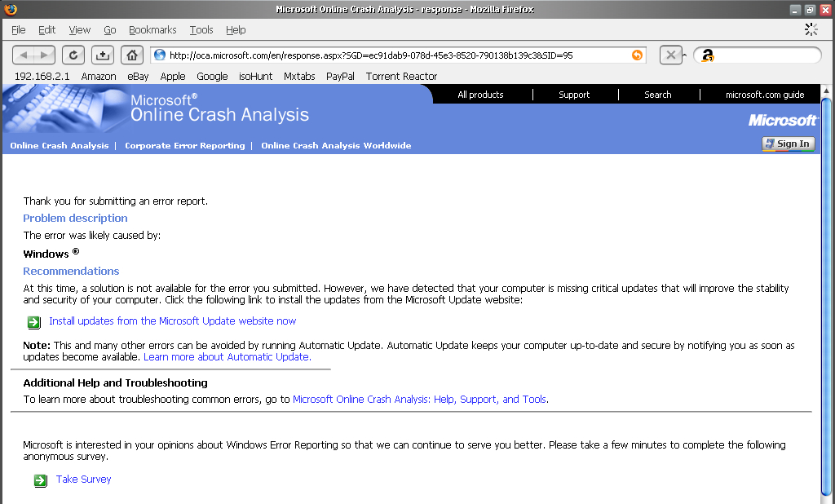The image size is (835, 504).
Task: Click the Amazon search engine icon
Action: [708, 55]
